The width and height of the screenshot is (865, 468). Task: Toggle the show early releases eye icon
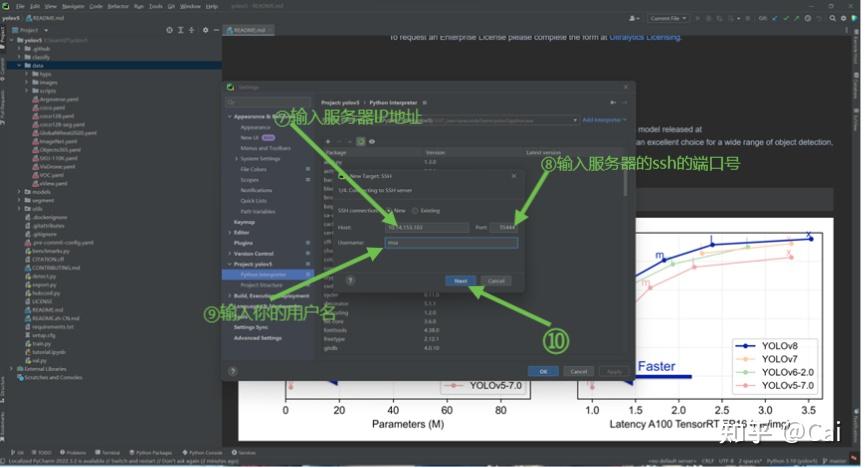(372, 141)
